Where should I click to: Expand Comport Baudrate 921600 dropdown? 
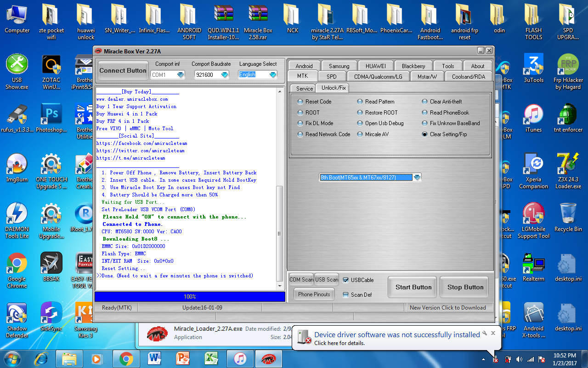click(224, 75)
